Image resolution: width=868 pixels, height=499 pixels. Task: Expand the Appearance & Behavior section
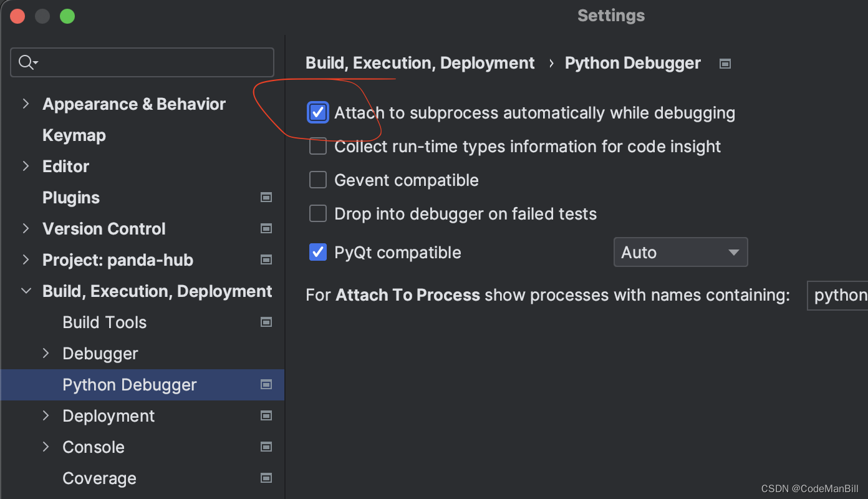tap(26, 104)
